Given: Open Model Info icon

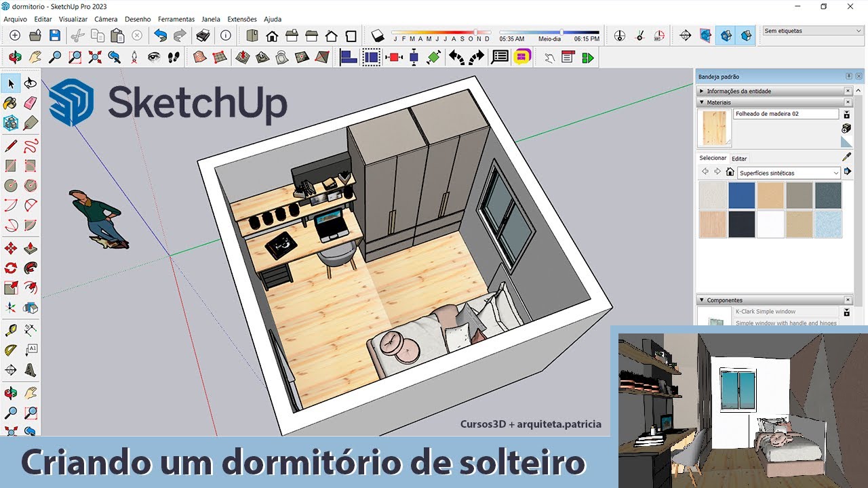Looking at the screenshot, I should pos(226,36).
